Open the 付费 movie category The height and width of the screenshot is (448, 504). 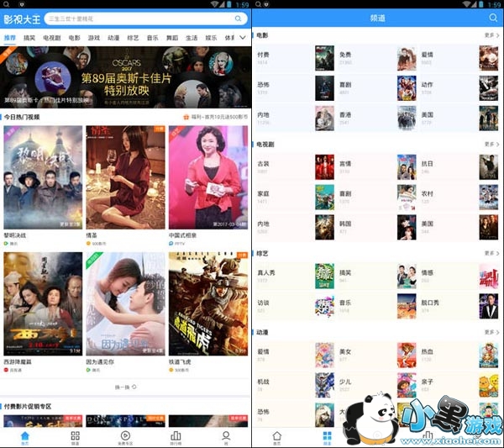(x=296, y=58)
